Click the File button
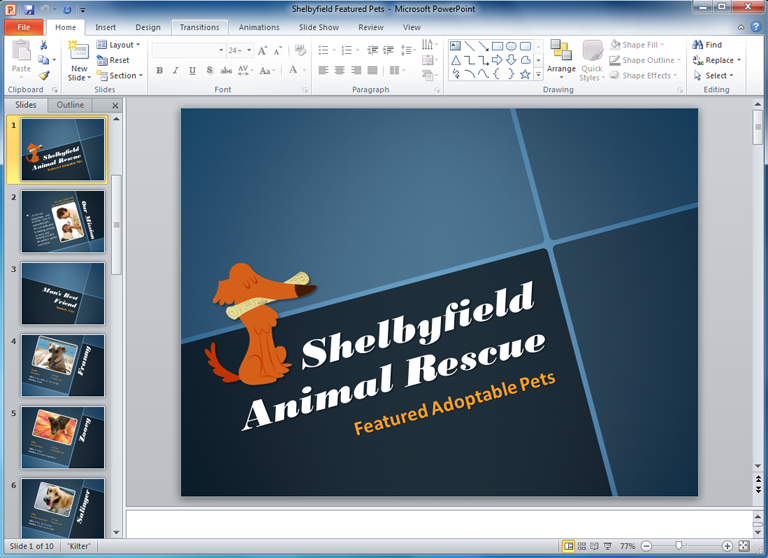This screenshot has width=768, height=558. (x=22, y=28)
